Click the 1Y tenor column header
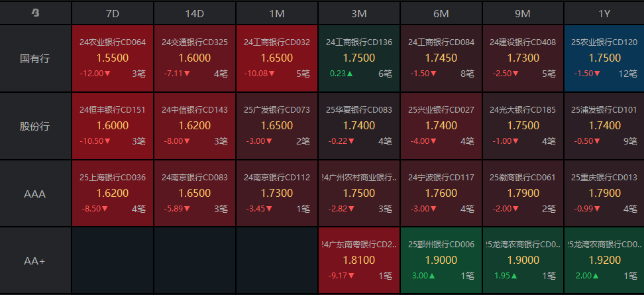The height and width of the screenshot is (295, 644). 604,13
